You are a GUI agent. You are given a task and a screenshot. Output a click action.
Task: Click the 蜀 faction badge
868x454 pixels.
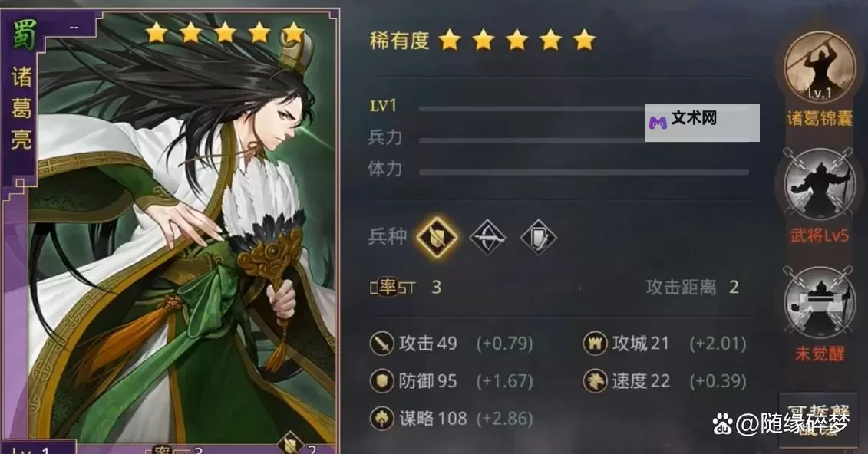[25, 35]
